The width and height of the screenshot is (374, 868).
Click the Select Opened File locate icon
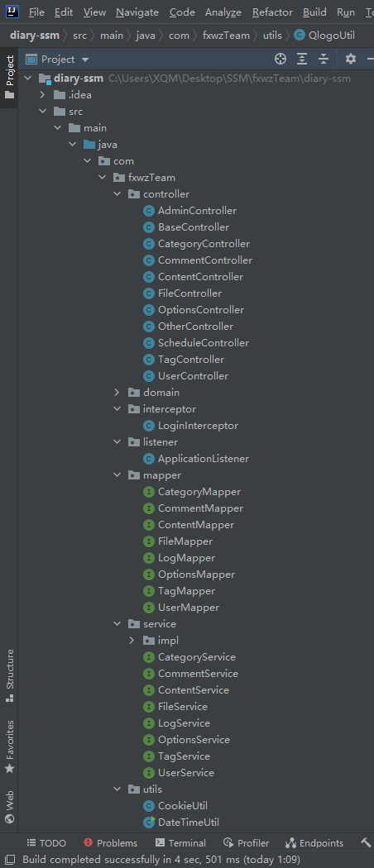(x=280, y=59)
